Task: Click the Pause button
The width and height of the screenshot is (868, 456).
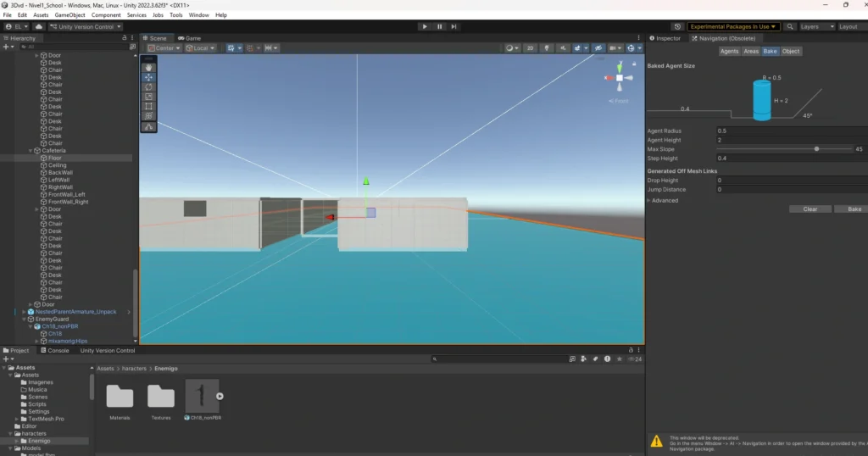Action: (439, 26)
